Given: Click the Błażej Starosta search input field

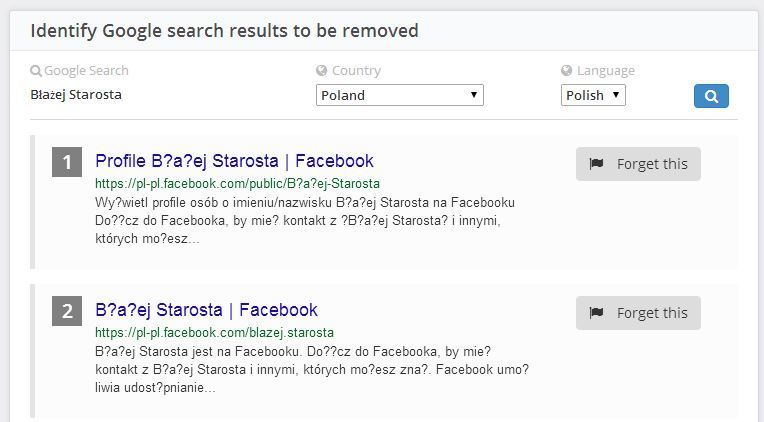Looking at the screenshot, I should click(150, 95).
